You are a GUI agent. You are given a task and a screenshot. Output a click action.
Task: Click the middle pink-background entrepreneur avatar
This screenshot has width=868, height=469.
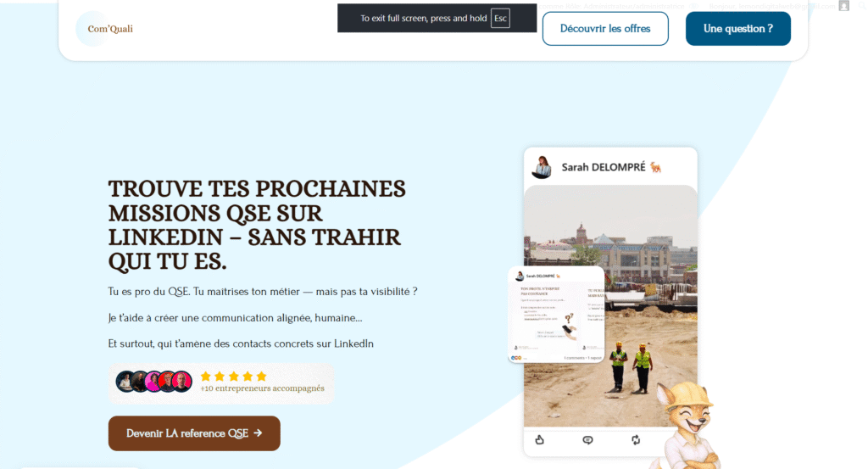pyautogui.click(x=153, y=382)
